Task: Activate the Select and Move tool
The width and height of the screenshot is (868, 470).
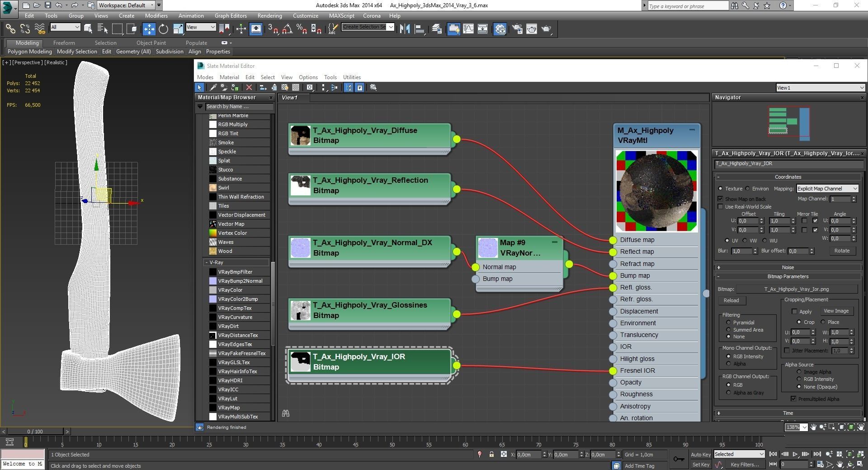Action: [149, 29]
